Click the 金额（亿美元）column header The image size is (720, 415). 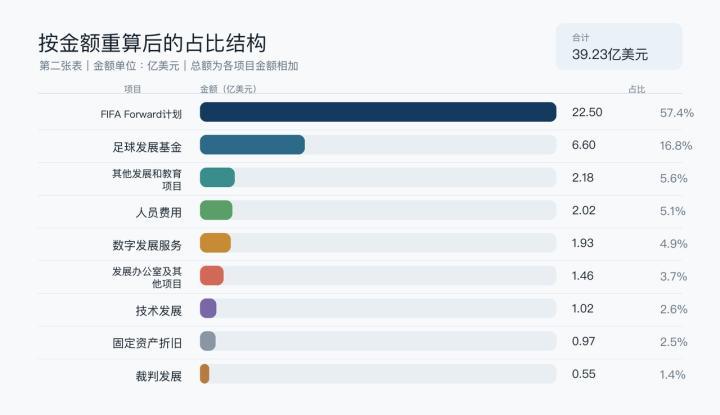point(228,89)
